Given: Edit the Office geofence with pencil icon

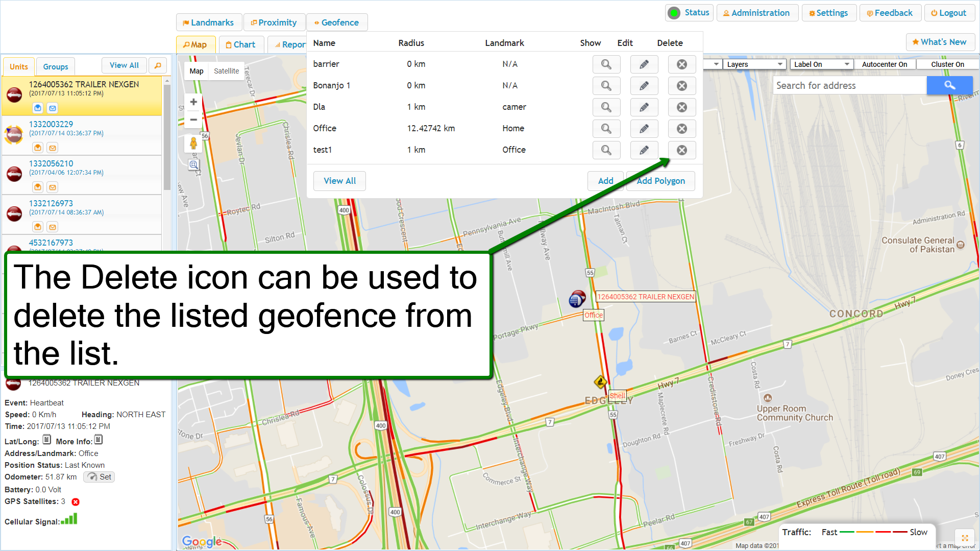Looking at the screenshot, I should click(644, 129).
